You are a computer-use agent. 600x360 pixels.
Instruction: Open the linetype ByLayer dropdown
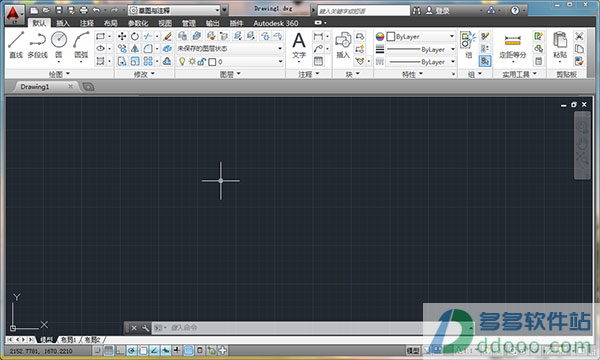(421, 62)
